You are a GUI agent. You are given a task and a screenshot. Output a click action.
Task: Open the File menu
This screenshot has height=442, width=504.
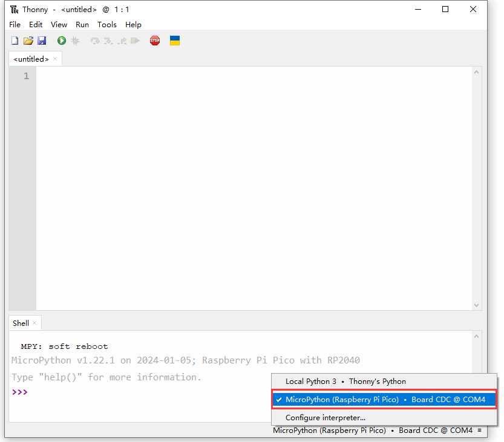(x=15, y=25)
